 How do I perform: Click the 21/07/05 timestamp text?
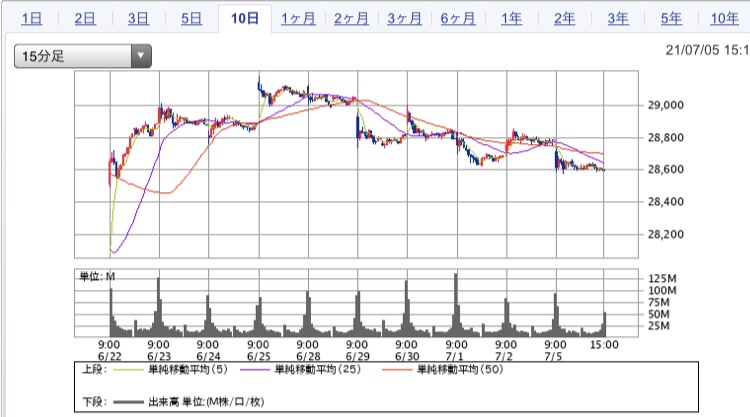click(707, 50)
